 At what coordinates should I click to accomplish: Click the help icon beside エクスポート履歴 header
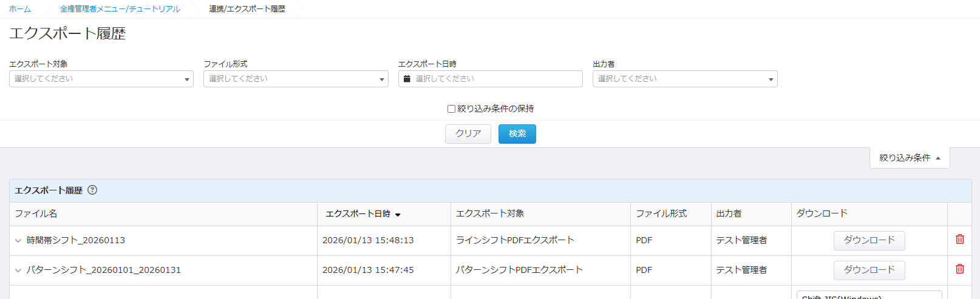point(92,190)
